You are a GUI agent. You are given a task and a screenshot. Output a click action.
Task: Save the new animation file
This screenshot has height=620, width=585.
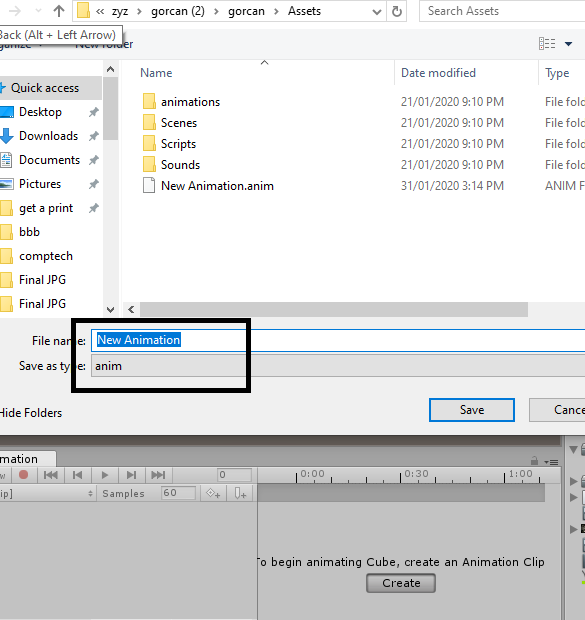coord(471,410)
